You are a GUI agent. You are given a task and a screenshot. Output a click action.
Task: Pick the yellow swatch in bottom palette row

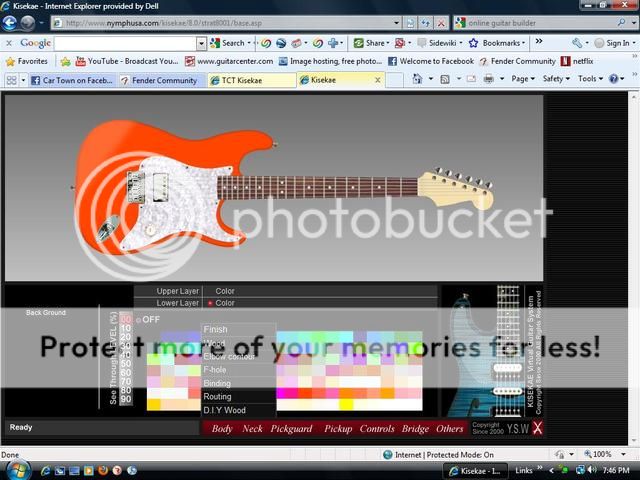(x=347, y=404)
